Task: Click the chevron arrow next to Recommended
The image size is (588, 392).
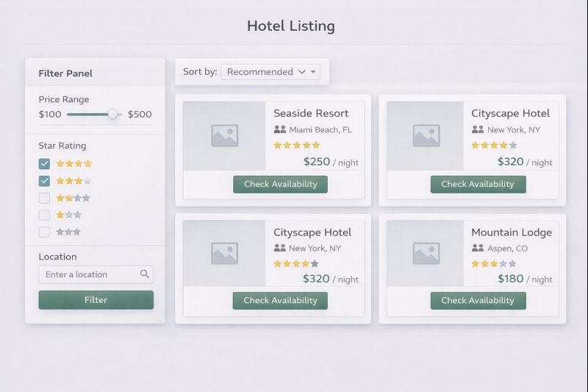Action: 302,71
